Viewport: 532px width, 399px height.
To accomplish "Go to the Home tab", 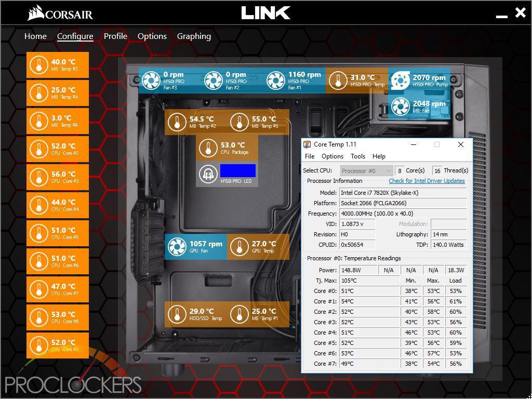I will (x=35, y=36).
